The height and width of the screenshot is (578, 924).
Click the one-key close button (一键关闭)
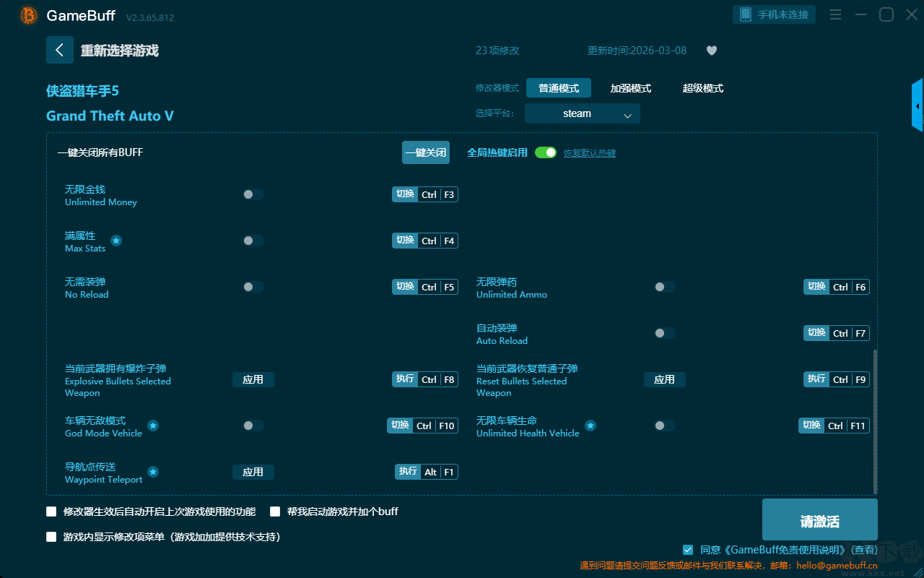(x=426, y=152)
